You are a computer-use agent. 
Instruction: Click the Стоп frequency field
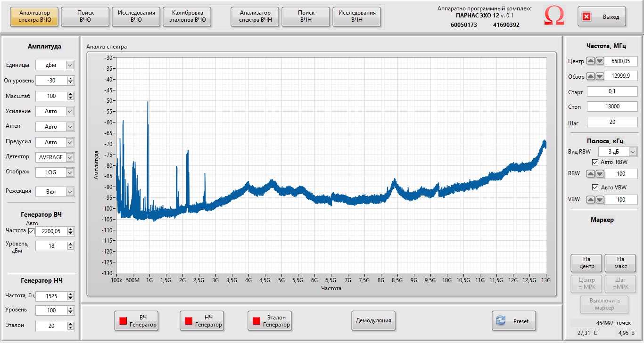click(x=612, y=106)
